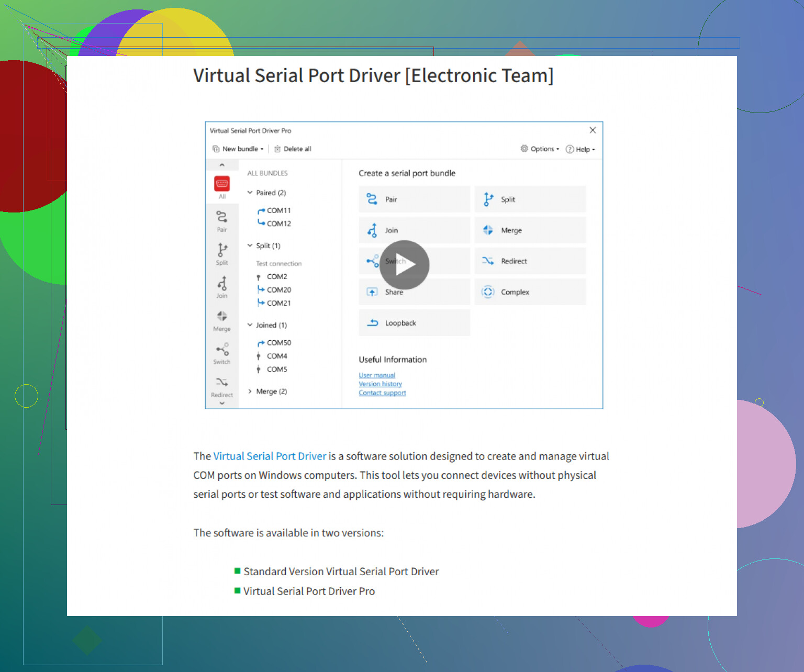Open the Help menu
804x672 pixels.
coord(580,149)
